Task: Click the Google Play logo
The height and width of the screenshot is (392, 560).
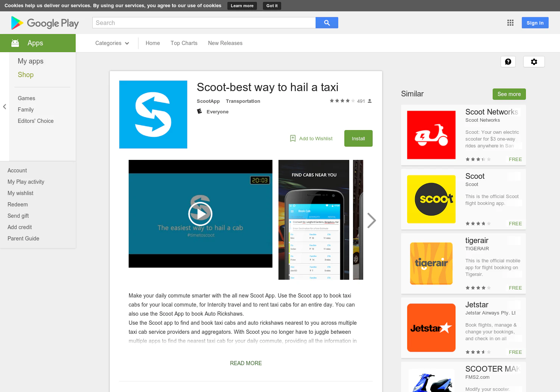Action: pyautogui.click(x=45, y=23)
